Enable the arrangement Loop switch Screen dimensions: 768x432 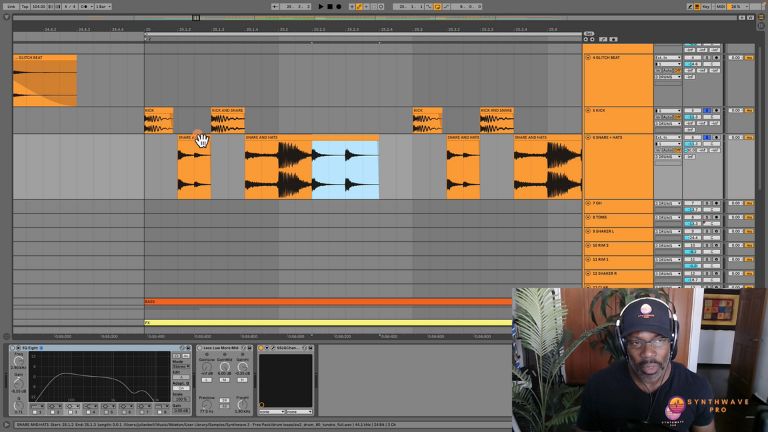pos(437,6)
